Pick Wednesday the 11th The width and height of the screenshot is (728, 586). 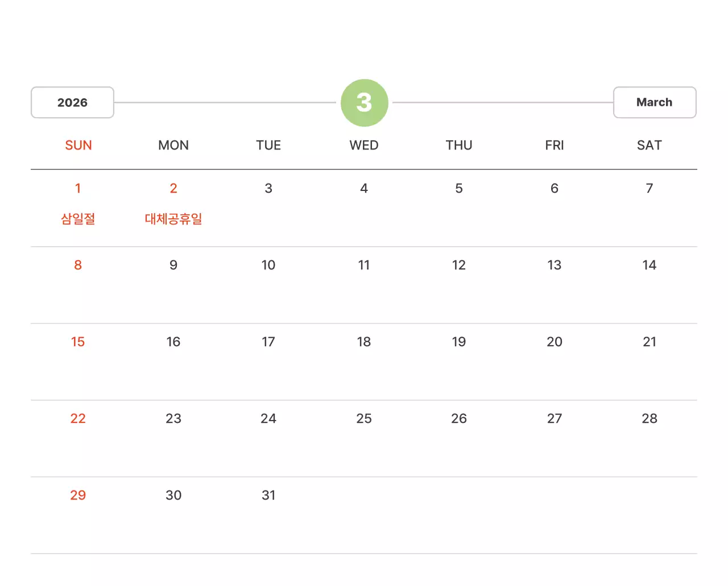pos(364,265)
